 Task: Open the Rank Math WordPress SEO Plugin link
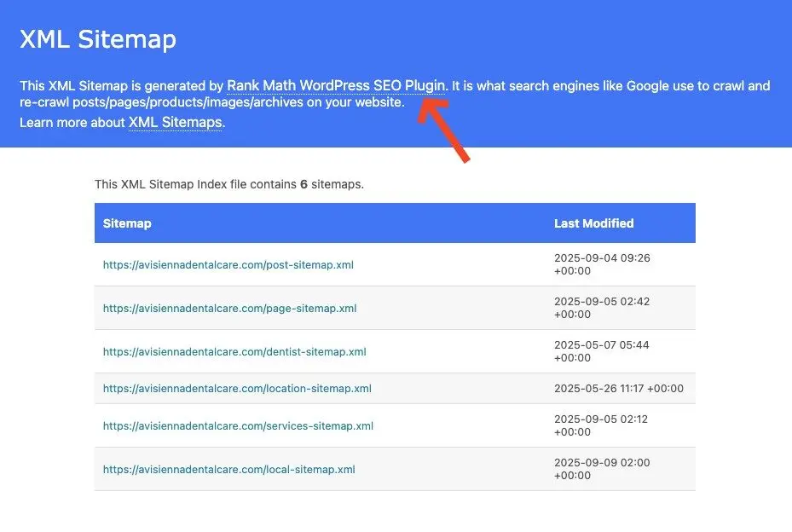[336, 86]
